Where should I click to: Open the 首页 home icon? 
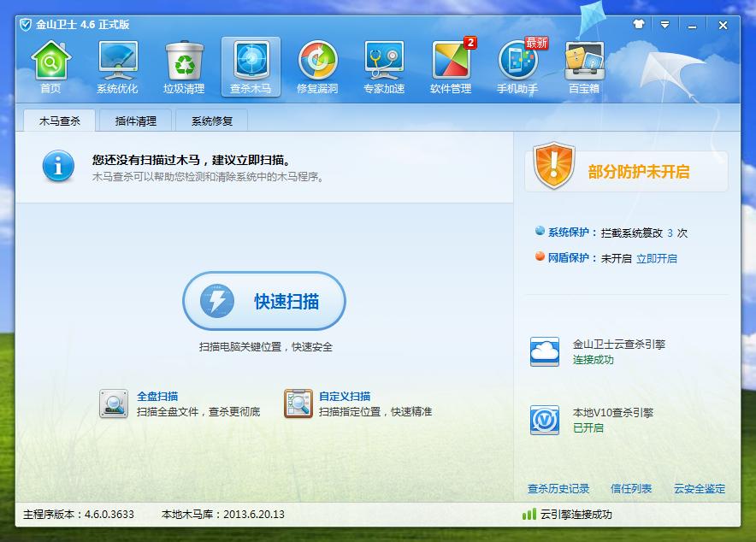tap(50, 67)
